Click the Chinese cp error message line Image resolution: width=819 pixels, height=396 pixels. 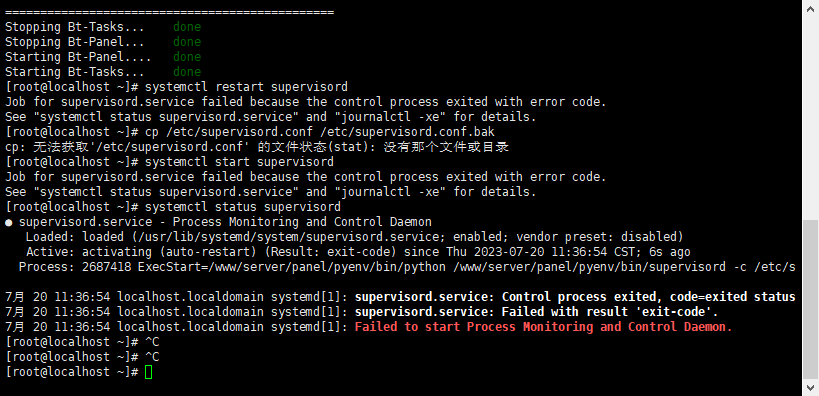tap(257, 147)
